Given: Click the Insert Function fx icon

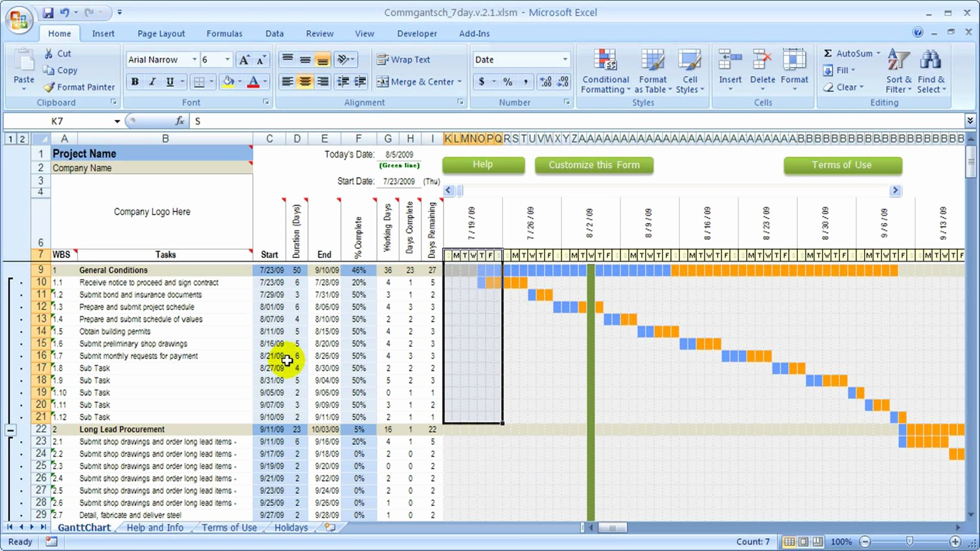Looking at the screenshot, I should (179, 121).
